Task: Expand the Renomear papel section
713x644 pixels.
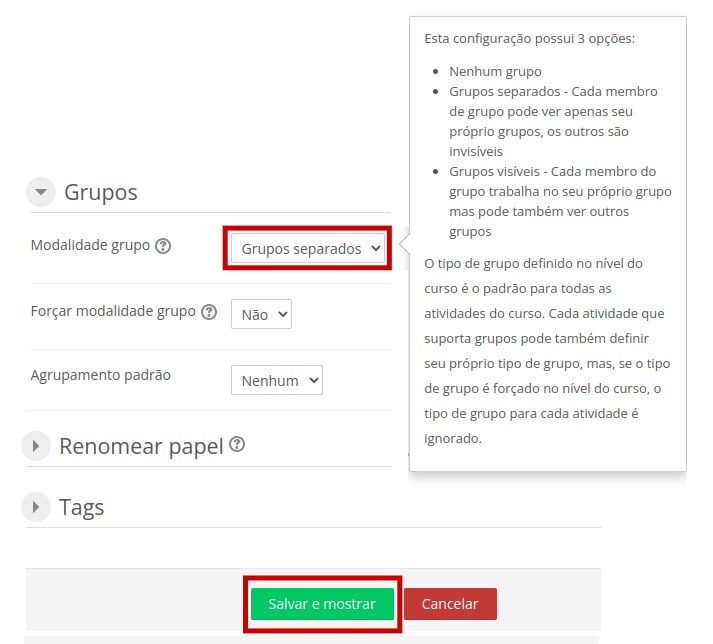Action: coord(36,446)
